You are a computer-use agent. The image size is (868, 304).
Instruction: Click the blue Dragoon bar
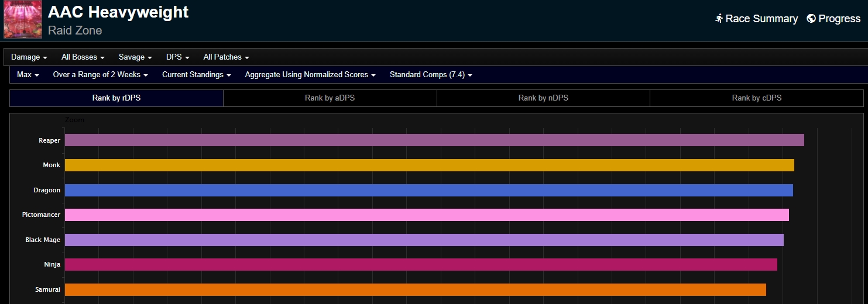coord(429,191)
